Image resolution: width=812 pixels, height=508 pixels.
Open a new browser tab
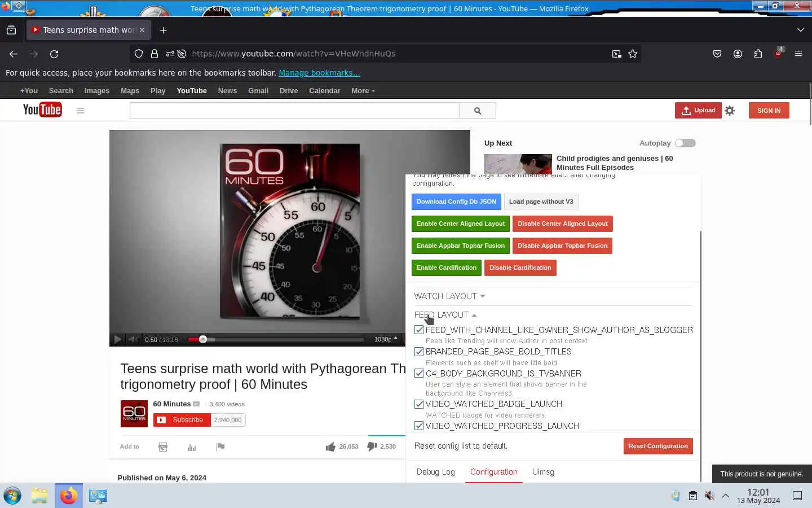[x=164, y=30]
